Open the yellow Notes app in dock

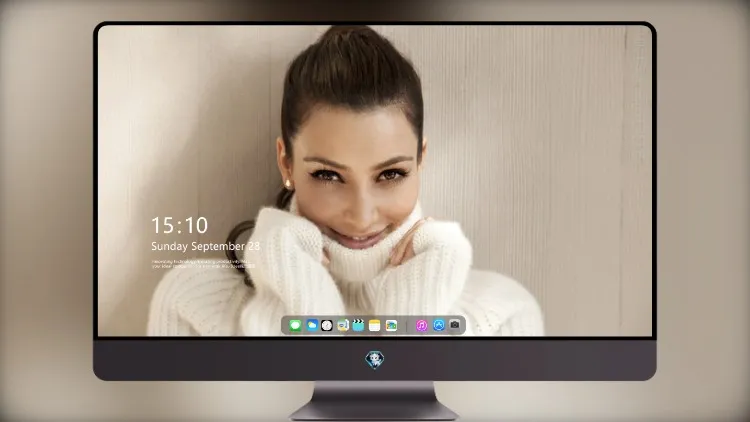[375, 325]
